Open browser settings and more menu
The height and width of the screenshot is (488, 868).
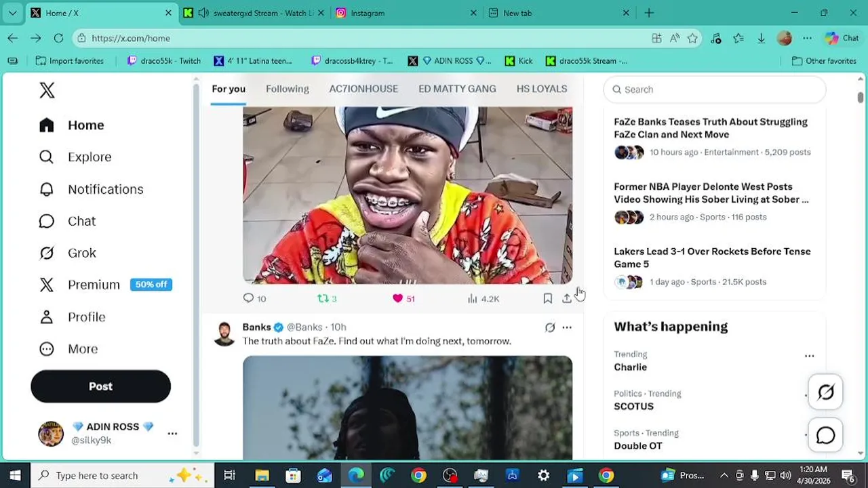point(807,39)
